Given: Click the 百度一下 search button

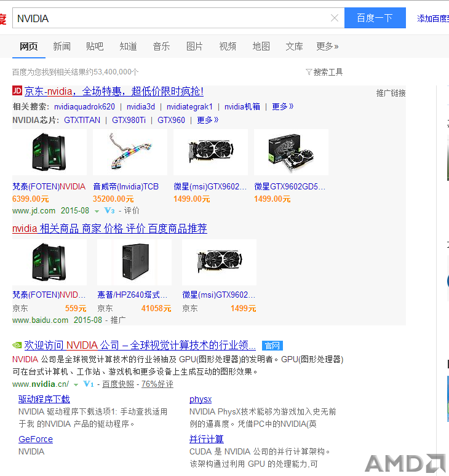Looking at the screenshot, I should tap(375, 18).
